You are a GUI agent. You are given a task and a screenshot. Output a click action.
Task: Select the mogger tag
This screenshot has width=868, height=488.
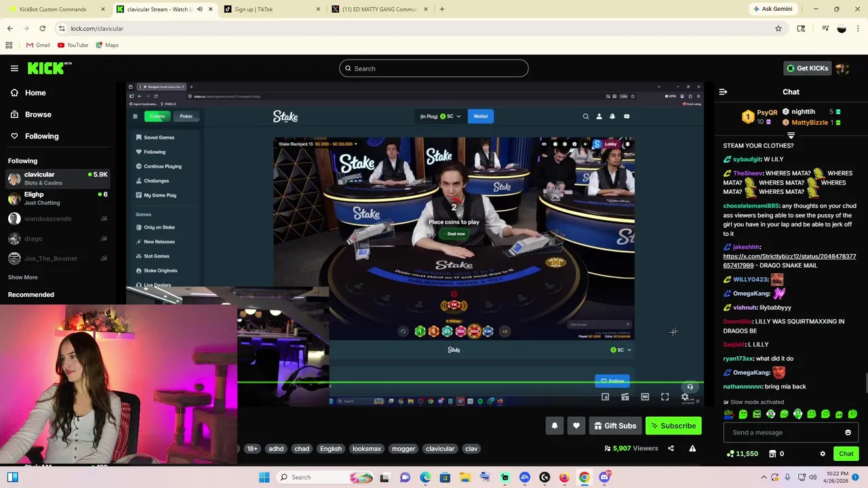[x=403, y=449]
